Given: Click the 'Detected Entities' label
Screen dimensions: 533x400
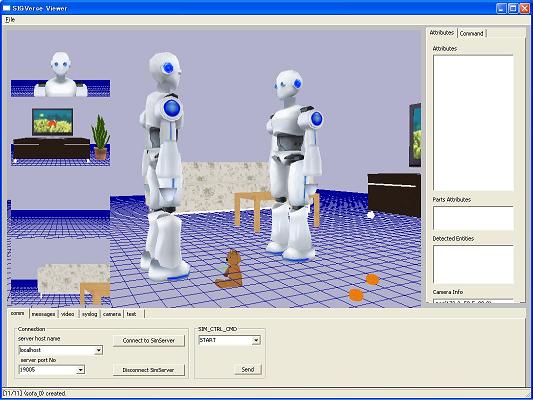Looking at the screenshot, I should click(453, 239).
